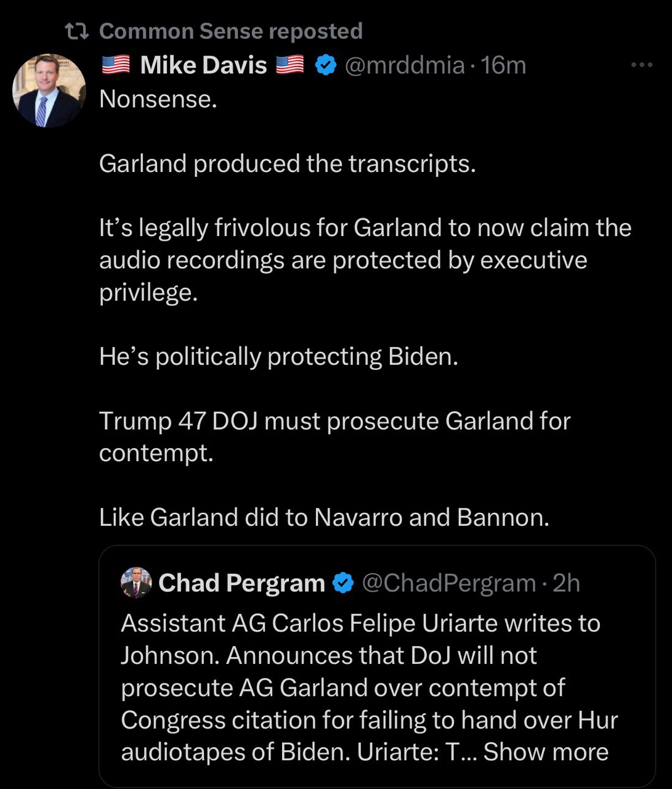Click the Chad Pergram name in quote

click(x=241, y=583)
